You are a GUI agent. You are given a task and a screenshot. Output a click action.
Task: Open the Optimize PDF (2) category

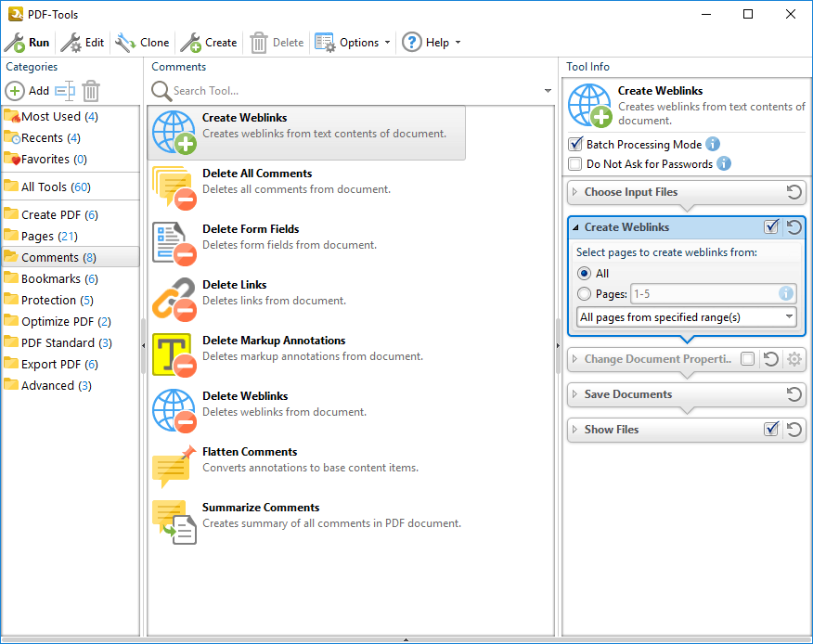71,321
